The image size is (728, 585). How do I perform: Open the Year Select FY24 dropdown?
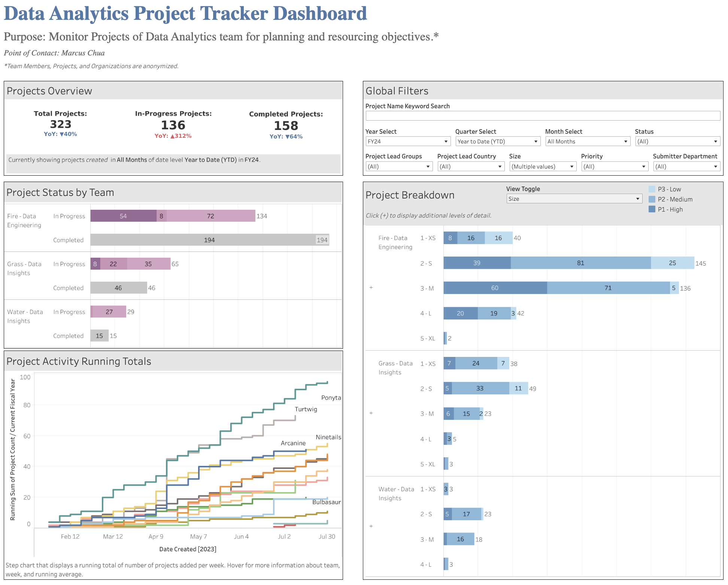tap(407, 142)
